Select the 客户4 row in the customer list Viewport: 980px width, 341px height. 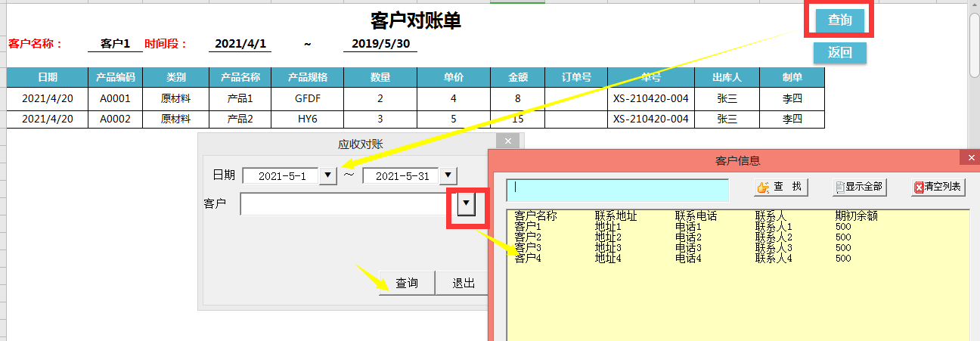pyautogui.click(x=737, y=258)
